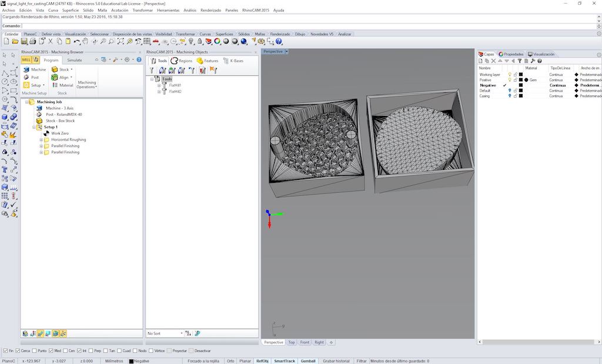Viewport: 602px width, 364px height.
Task: Expand the Horizontal Roughing operation
Action: pos(41,140)
